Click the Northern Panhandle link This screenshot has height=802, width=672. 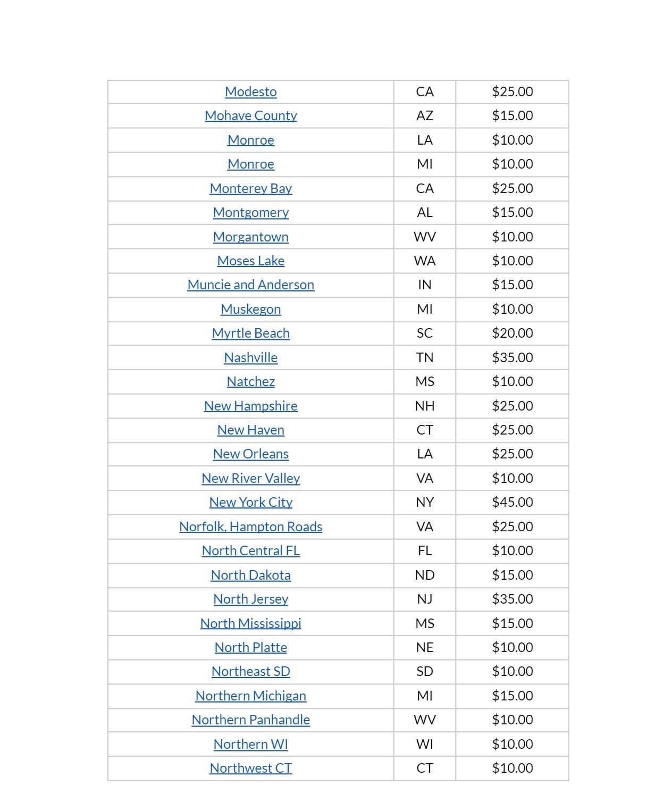[x=250, y=720]
